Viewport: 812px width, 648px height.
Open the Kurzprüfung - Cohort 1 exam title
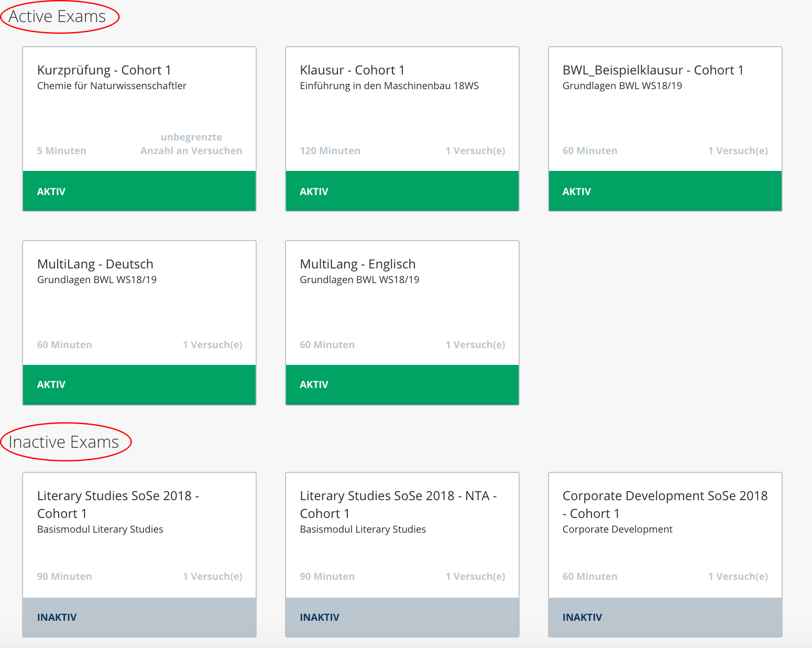point(104,70)
